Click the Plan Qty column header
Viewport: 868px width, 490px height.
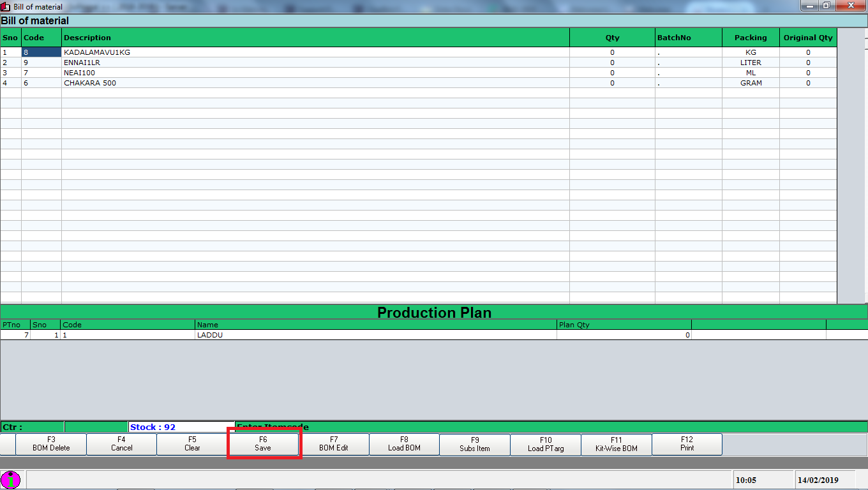624,325
